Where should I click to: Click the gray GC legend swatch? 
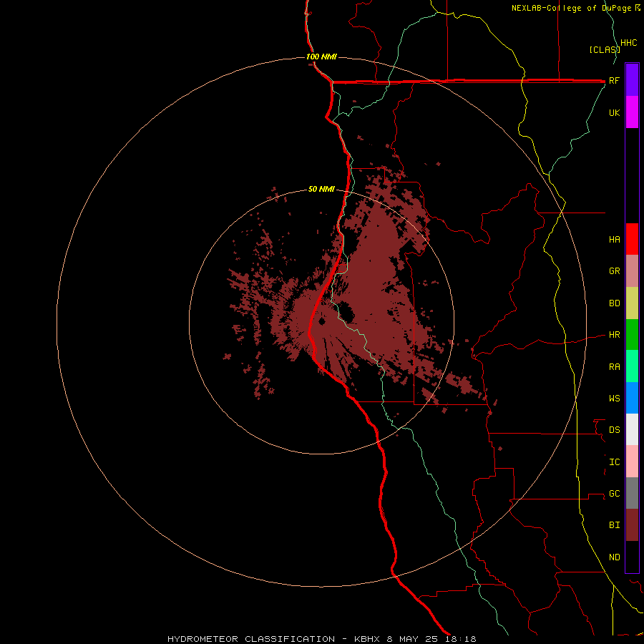632,493
